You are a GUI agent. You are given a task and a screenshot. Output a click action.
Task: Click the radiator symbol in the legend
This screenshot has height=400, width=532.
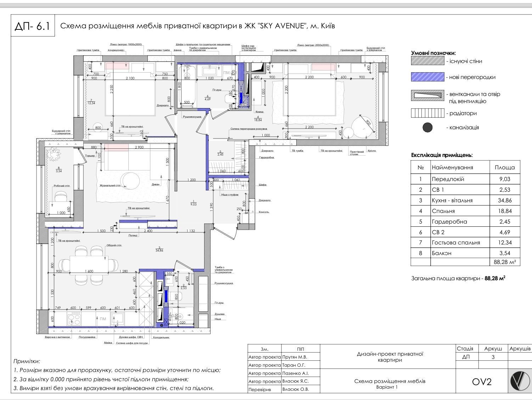click(x=427, y=113)
